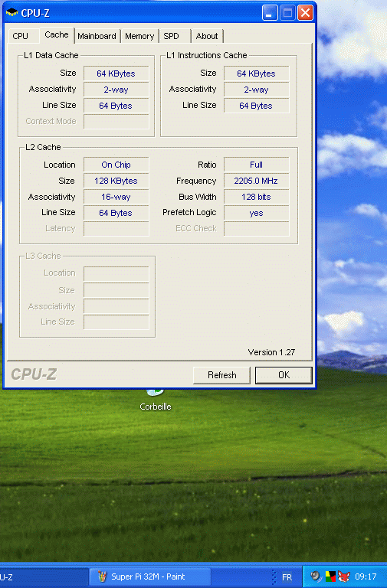This screenshot has width=387, height=588.
Task: Click the 09:17 clock in the tray
Action: [x=366, y=577]
